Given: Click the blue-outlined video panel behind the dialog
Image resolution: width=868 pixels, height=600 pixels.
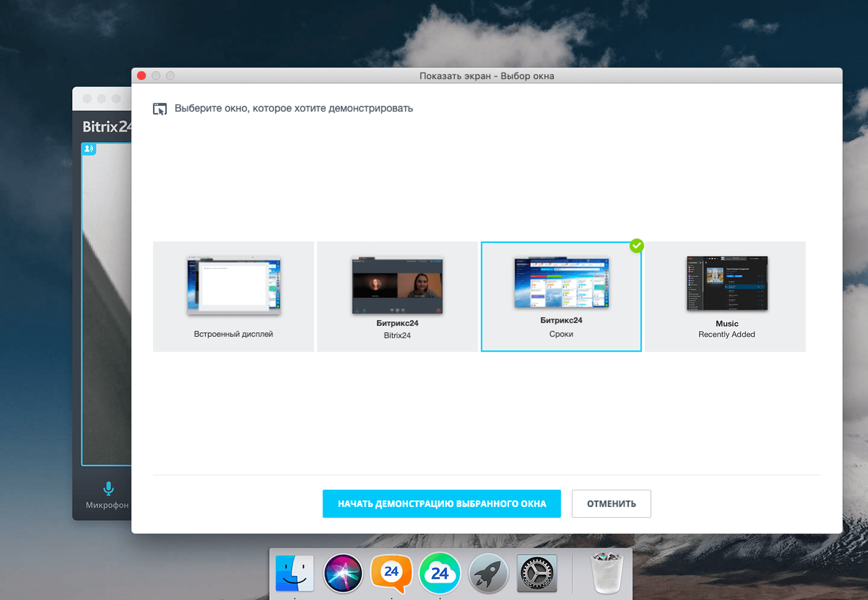Looking at the screenshot, I should click(107, 310).
